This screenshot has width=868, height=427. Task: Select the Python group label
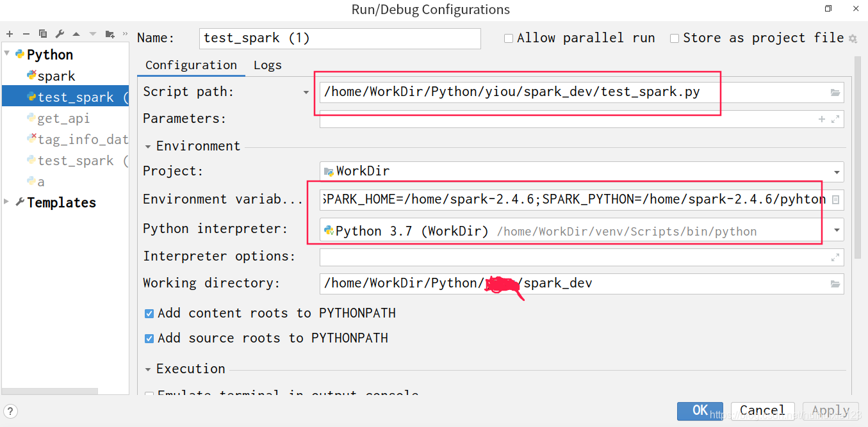click(50, 54)
